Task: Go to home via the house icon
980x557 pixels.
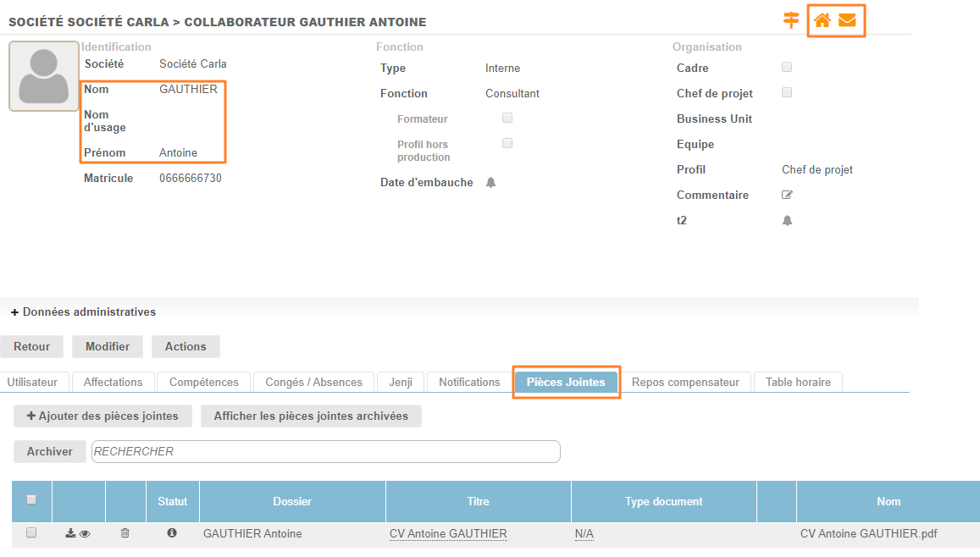Action: point(822,20)
